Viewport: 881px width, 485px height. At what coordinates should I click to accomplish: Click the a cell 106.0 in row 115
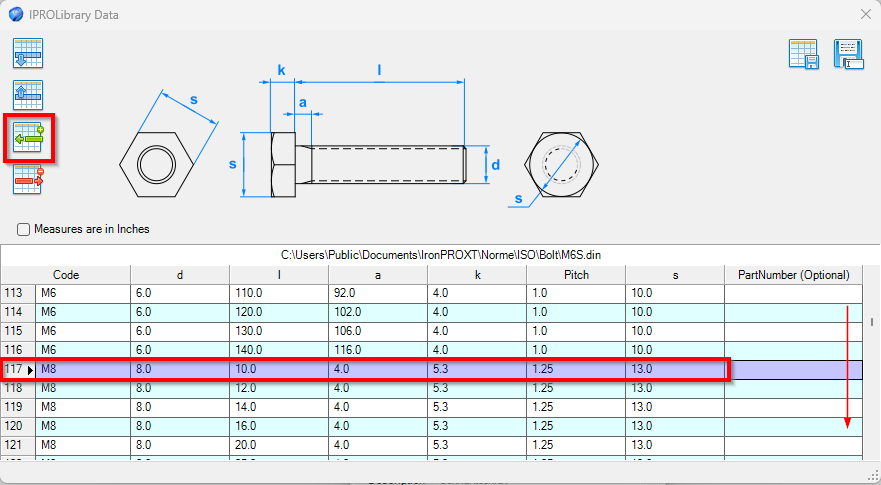(x=378, y=332)
